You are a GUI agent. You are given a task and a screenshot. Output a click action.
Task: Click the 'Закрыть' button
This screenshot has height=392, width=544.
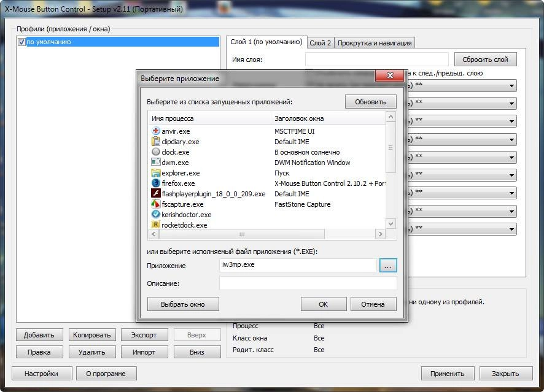coord(506,374)
